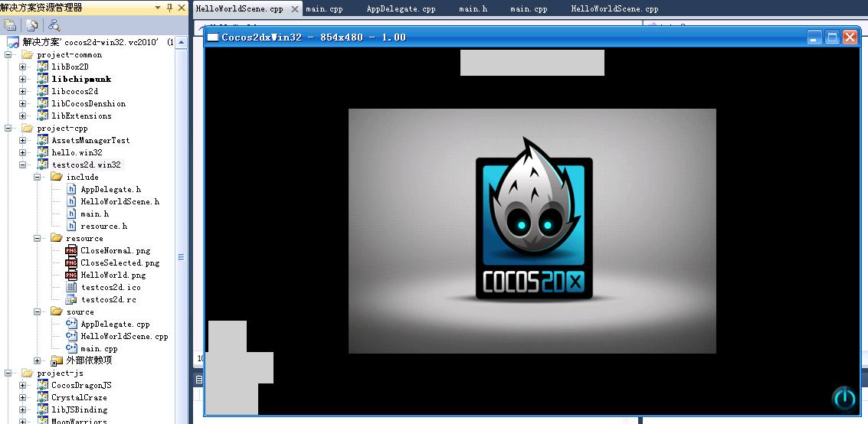This screenshot has width=868, height=424.
Task: Expand the hello.win32 project node
Action: click(23, 152)
